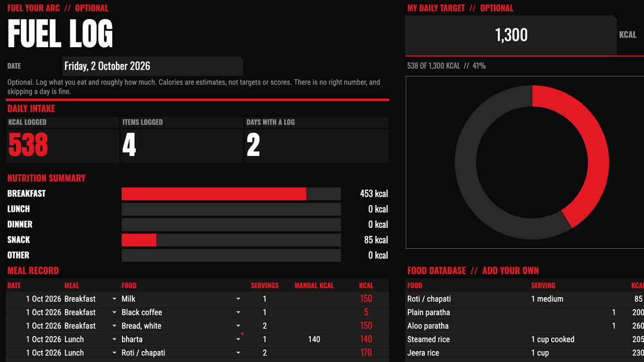Select the servings value in the Bread, white row
This screenshot has width=644, height=362.
click(265, 326)
